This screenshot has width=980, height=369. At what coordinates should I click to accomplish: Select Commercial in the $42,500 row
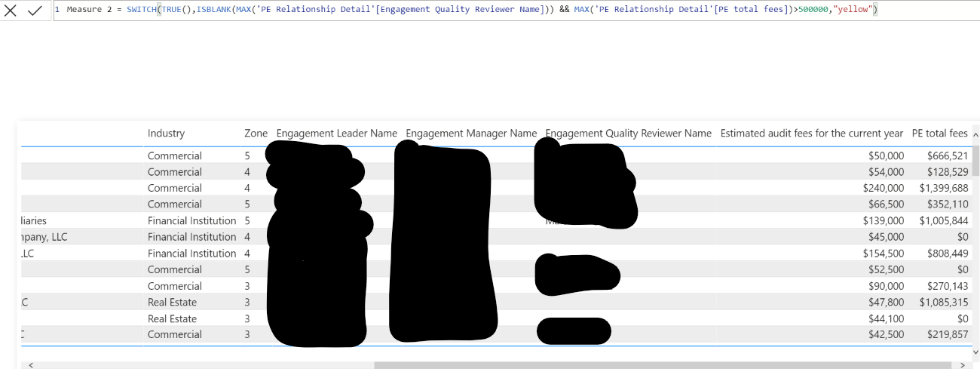tap(175, 335)
